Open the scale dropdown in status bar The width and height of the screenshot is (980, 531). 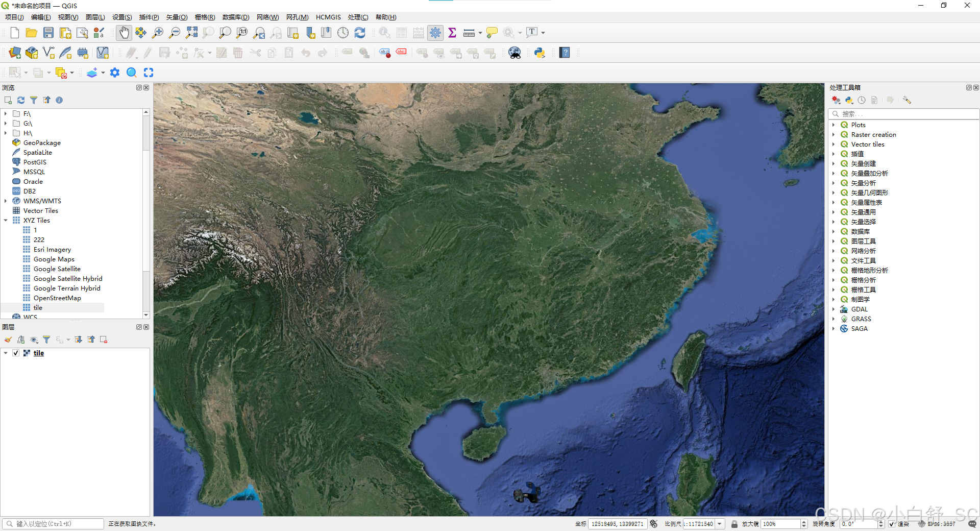[x=720, y=524]
